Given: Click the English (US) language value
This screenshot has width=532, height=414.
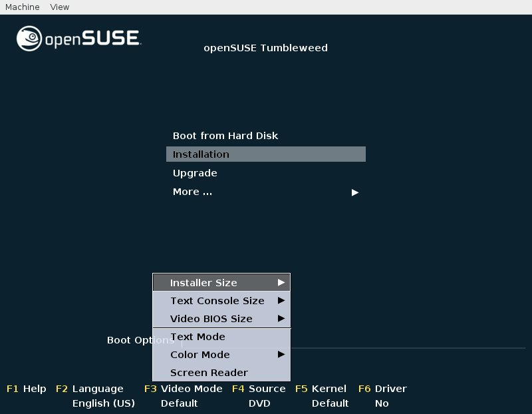Looking at the screenshot, I should pyautogui.click(x=104, y=403).
